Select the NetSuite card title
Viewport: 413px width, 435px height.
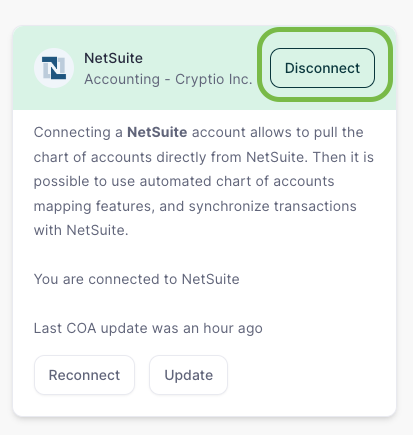pyautogui.click(x=113, y=58)
